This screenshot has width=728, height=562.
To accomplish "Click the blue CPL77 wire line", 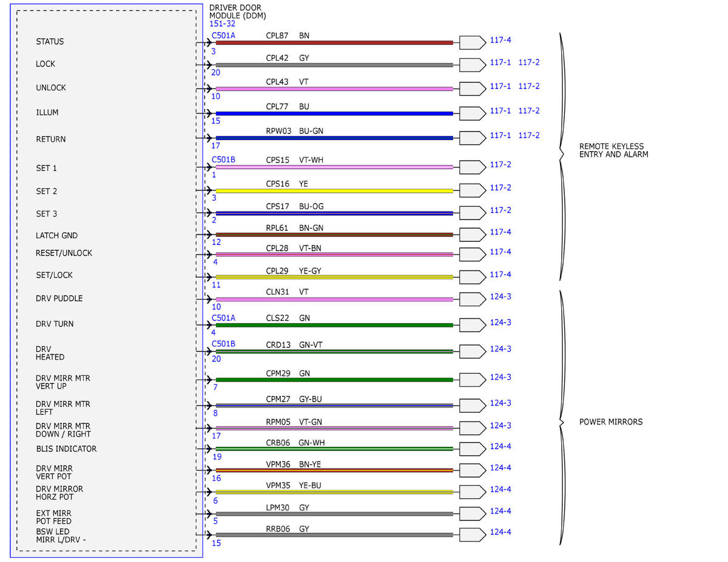I will [x=334, y=113].
